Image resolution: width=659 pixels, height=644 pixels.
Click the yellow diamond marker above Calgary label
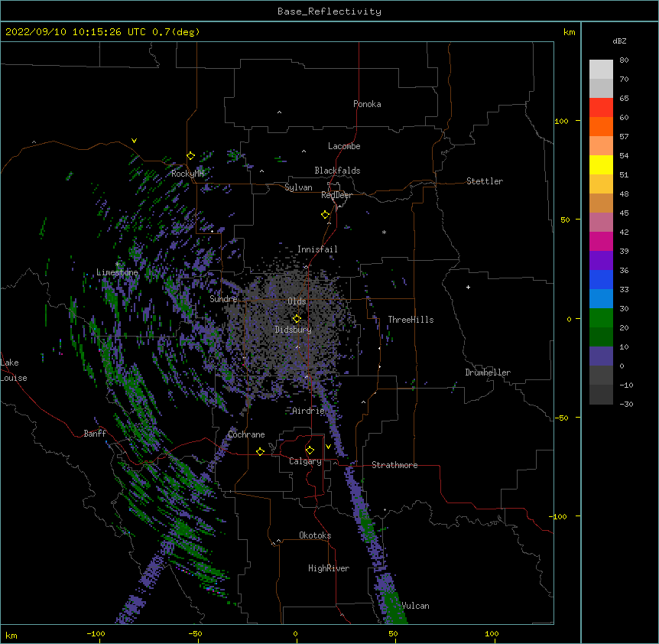click(310, 450)
